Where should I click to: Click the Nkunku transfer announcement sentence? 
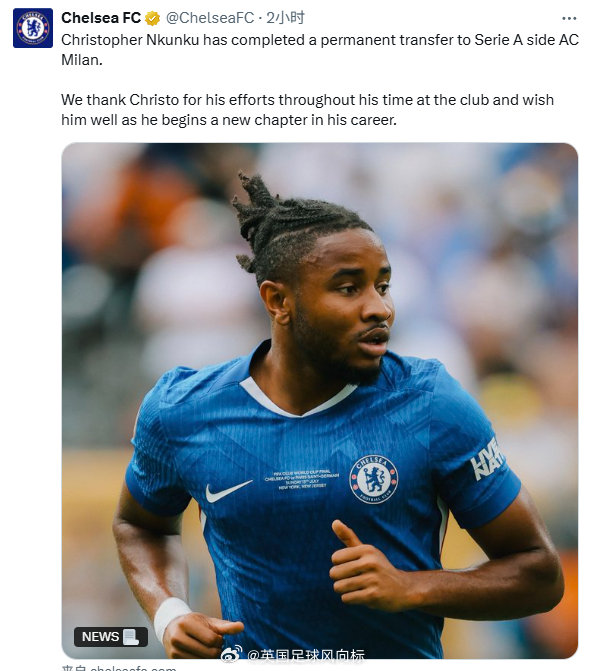[x=320, y=50]
